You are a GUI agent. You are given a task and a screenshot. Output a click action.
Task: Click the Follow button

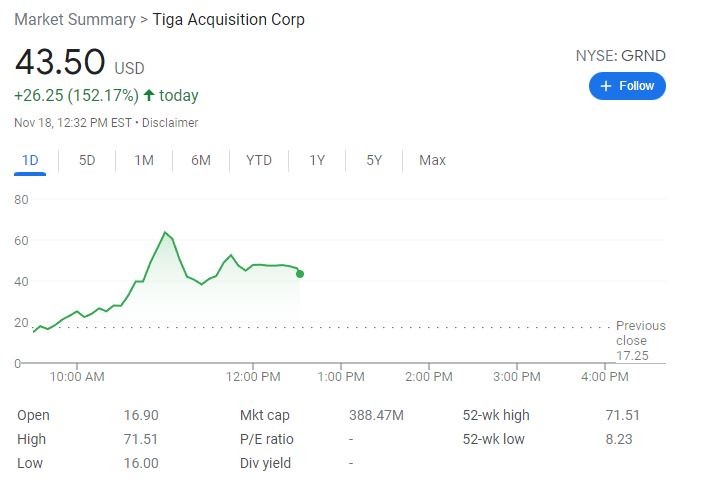(x=627, y=86)
